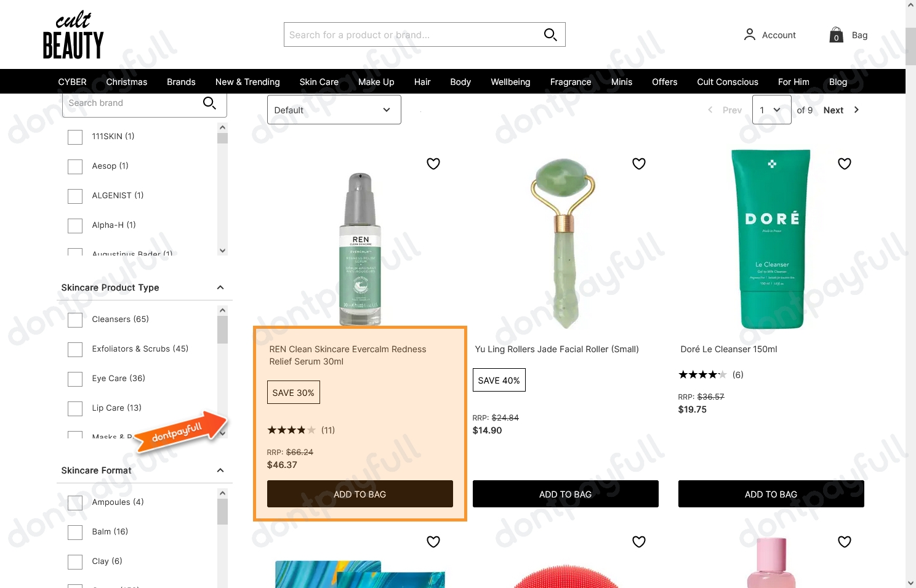Enable the Cleansers product type filter
Image resolution: width=916 pixels, height=588 pixels.
tap(74, 320)
